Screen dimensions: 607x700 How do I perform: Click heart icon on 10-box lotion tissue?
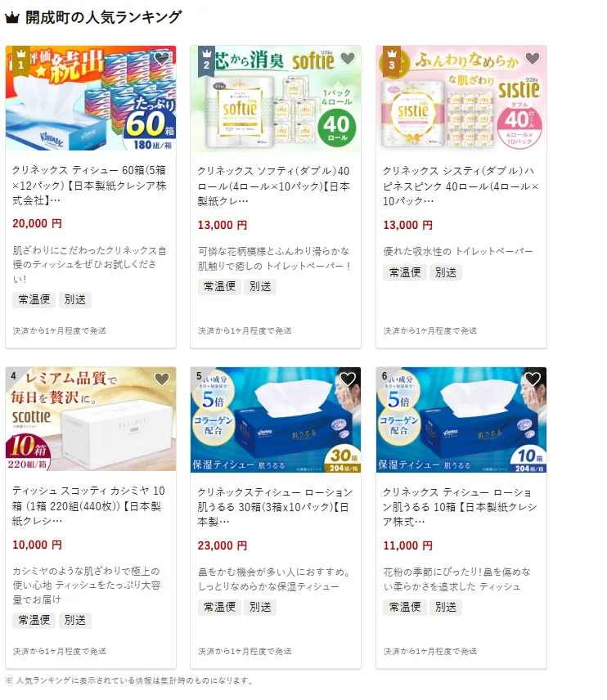click(x=533, y=379)
